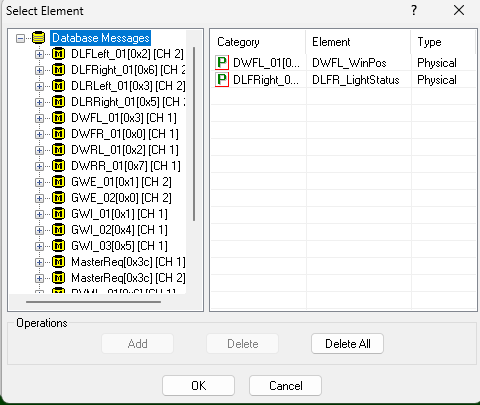Select the Database Messages tree label
480x405 pixels.
[101, 38]
